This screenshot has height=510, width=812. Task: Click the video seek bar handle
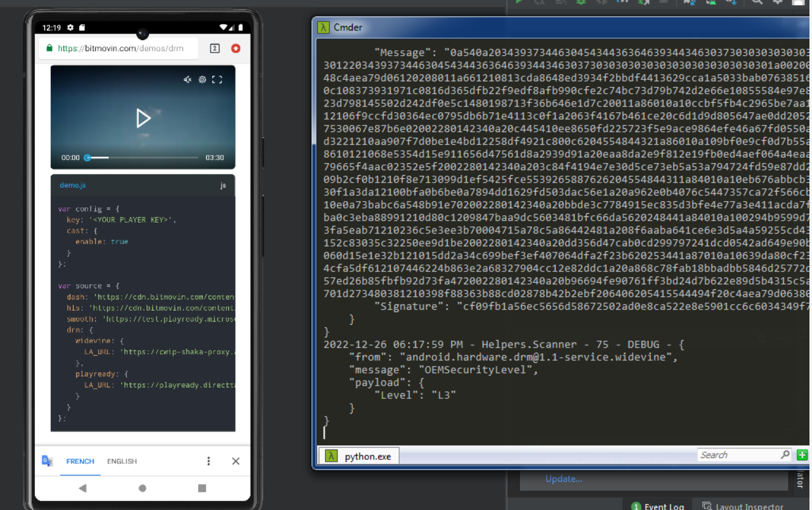88,157
